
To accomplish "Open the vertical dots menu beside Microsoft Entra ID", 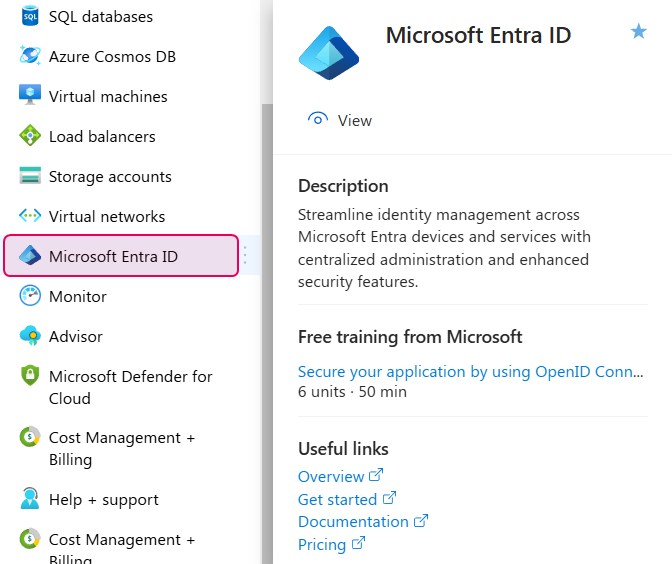I will (245, 255).
